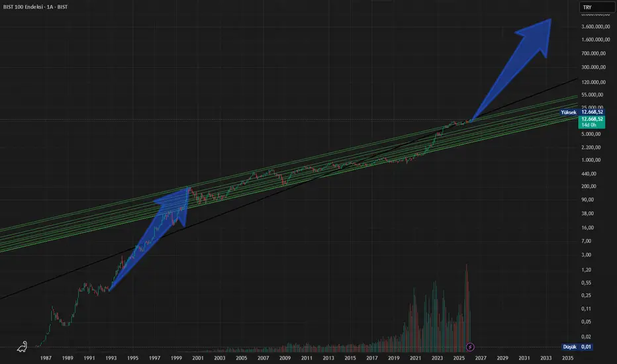Click the 2033 label on time axis
617x364 pixels.
click(546, 358)
